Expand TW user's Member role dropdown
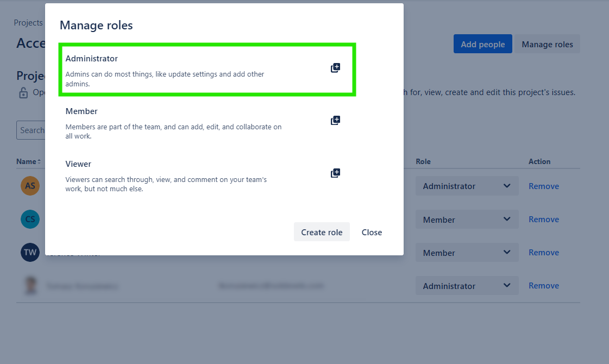 click(x=467, y=253)
